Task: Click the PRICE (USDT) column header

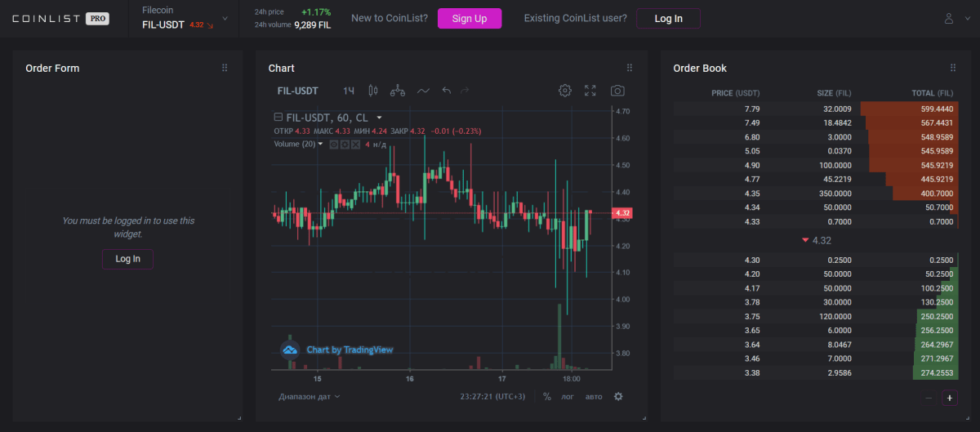Action: point(736,93)
